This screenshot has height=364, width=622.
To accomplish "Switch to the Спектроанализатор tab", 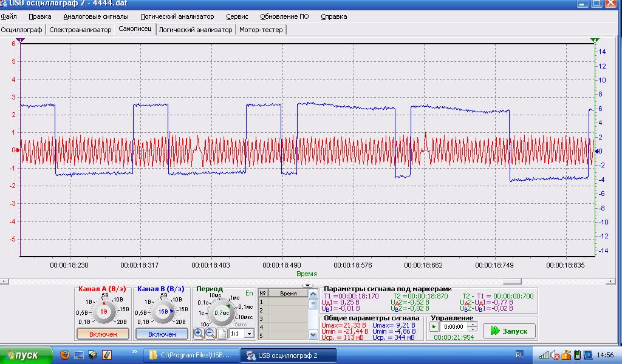I will [x=80, y=29].
